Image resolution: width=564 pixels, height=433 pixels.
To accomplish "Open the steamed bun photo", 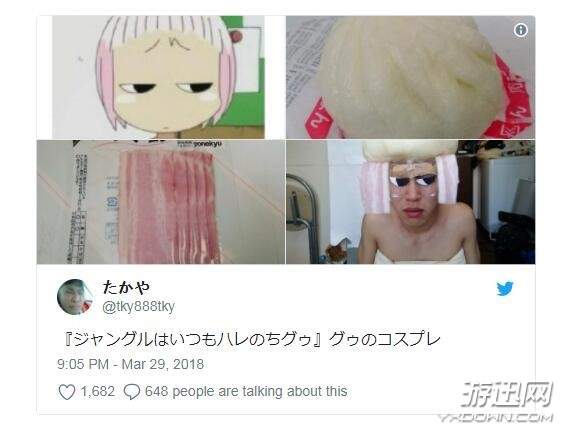I will [410, 77].
